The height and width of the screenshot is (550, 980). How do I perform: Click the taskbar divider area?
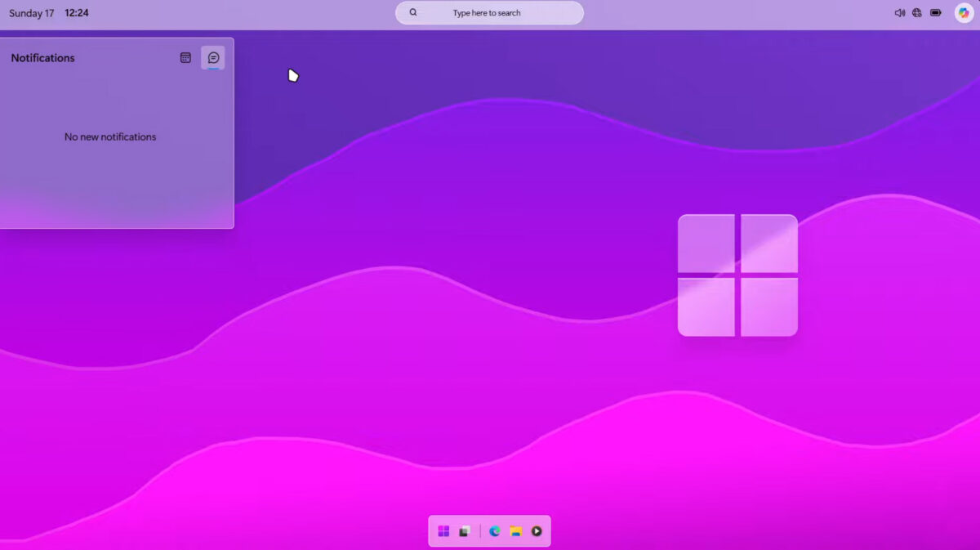click(479, 530)
